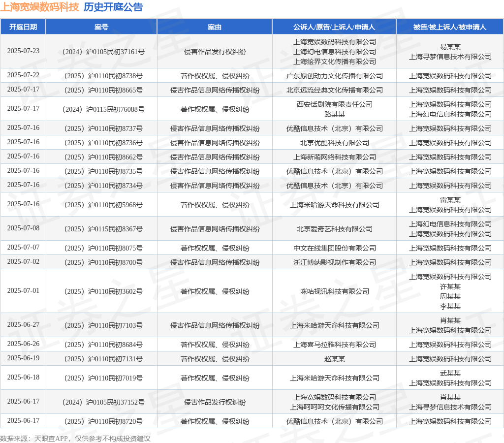Click plaintiff 咪咕视讯科技有限公司
Image resolution: width=504 pixels, height=443 pixels.
tap(334, 291)
